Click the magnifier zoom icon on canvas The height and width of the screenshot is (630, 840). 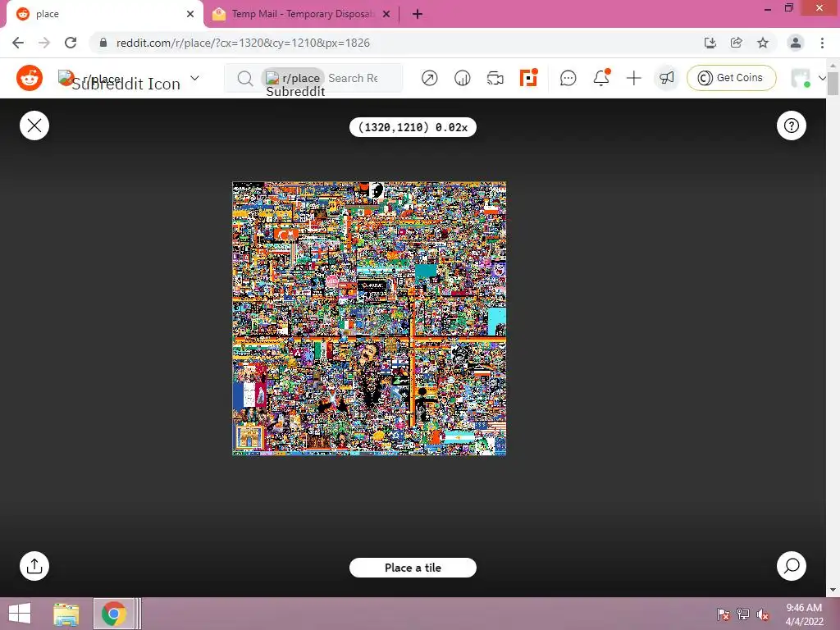click(792, 566)
